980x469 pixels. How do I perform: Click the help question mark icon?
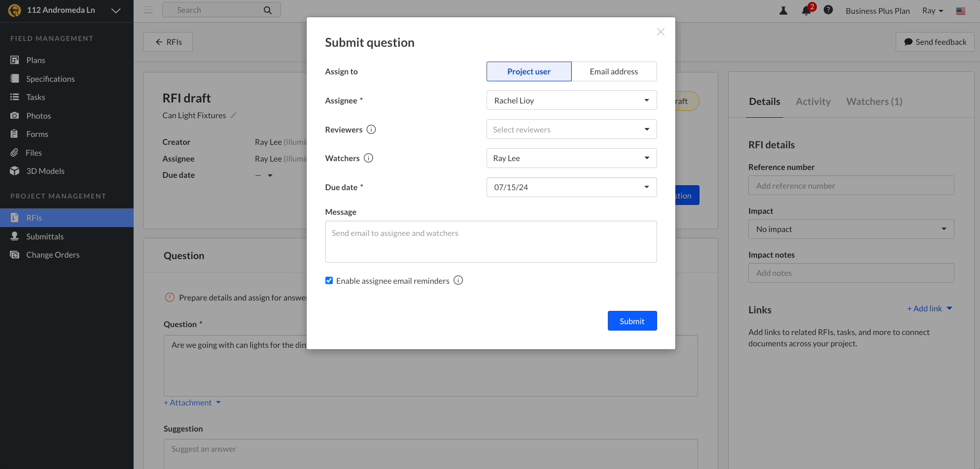click(829, 10)
